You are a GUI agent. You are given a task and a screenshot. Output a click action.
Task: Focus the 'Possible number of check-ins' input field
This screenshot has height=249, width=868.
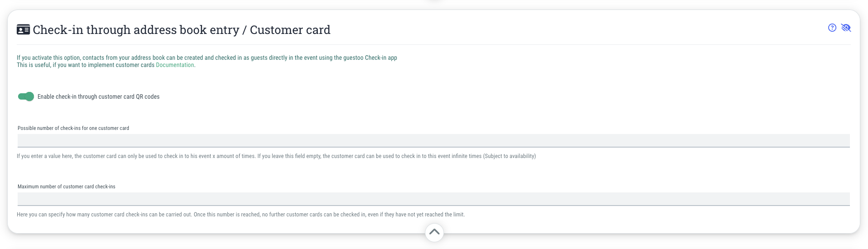[x=434, y=140]
